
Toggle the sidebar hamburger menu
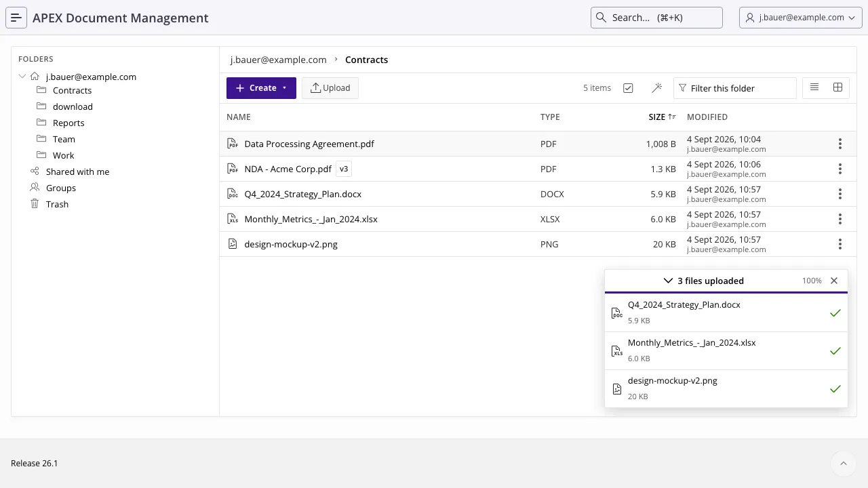click(x=16, y=18)
